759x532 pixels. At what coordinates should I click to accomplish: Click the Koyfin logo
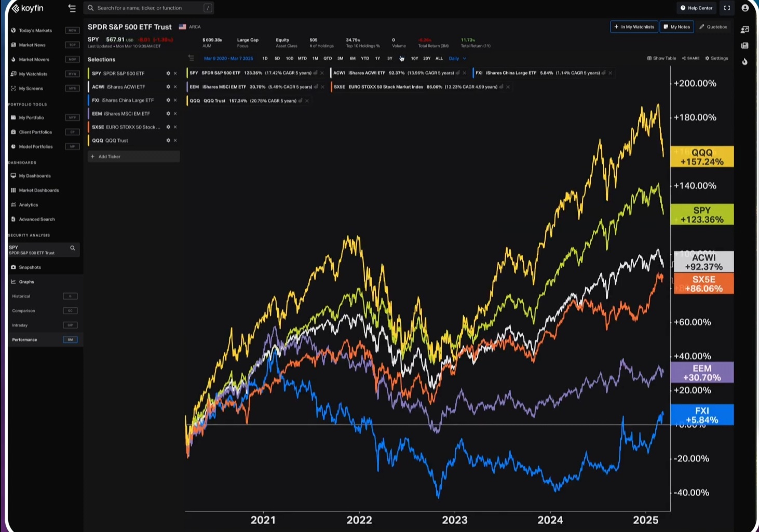[x=28, y=8]
